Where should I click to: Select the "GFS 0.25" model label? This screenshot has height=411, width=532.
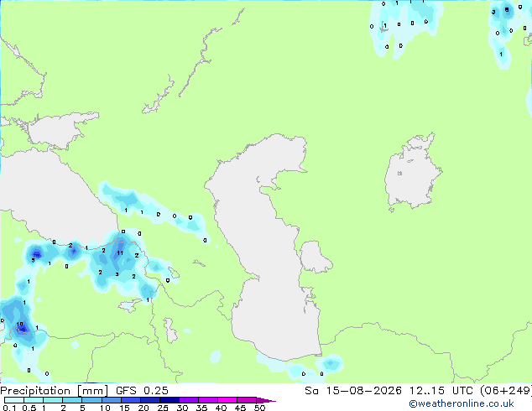click(142, 391)
